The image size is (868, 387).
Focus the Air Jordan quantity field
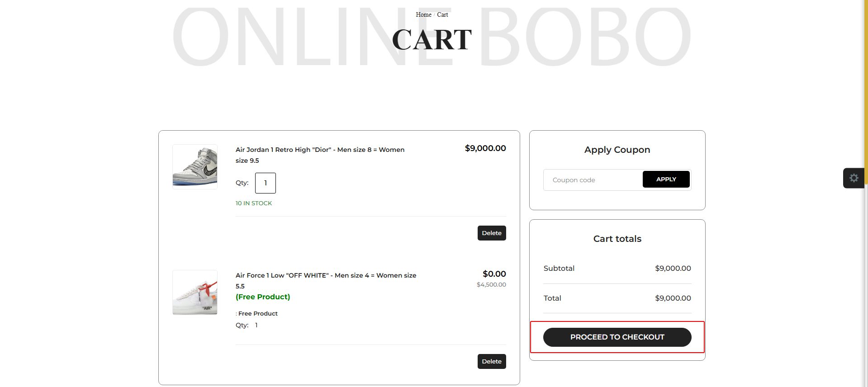266,183
